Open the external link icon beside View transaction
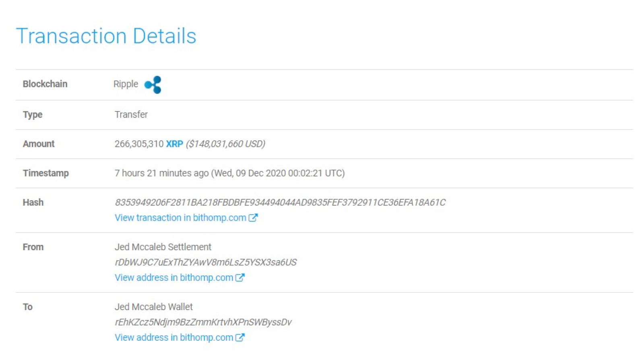This screenshot has width=644, height=362. [x=253, y=218]
